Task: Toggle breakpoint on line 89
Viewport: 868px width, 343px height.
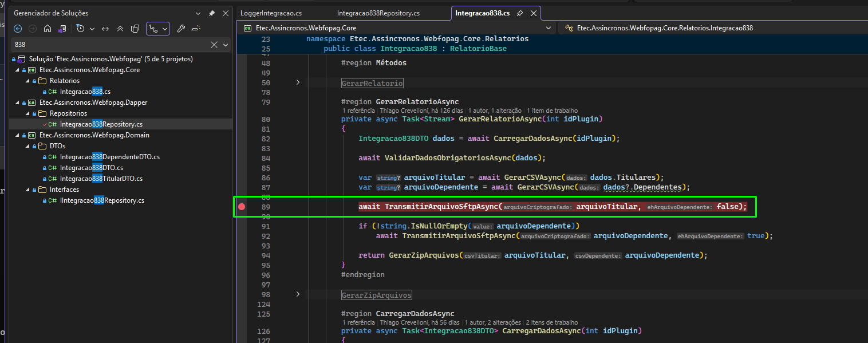Action: [x=242, y=207]
